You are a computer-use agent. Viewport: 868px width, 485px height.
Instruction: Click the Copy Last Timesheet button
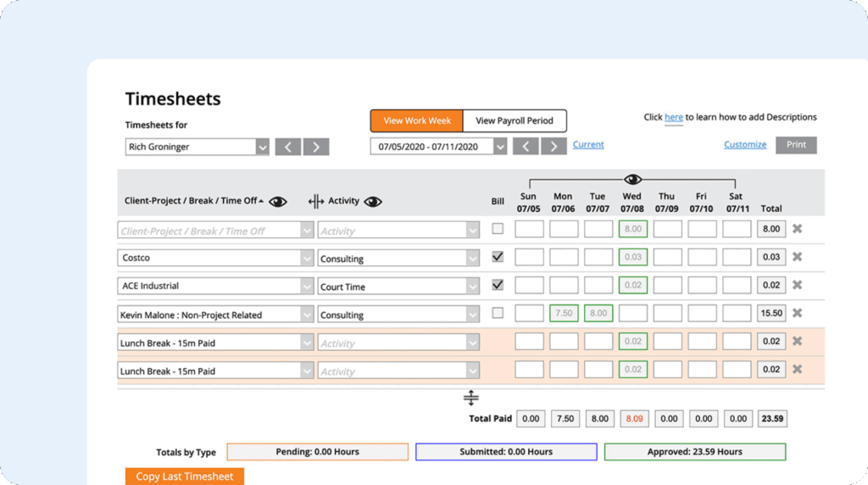pyautogui.click(x=185, y=477)
